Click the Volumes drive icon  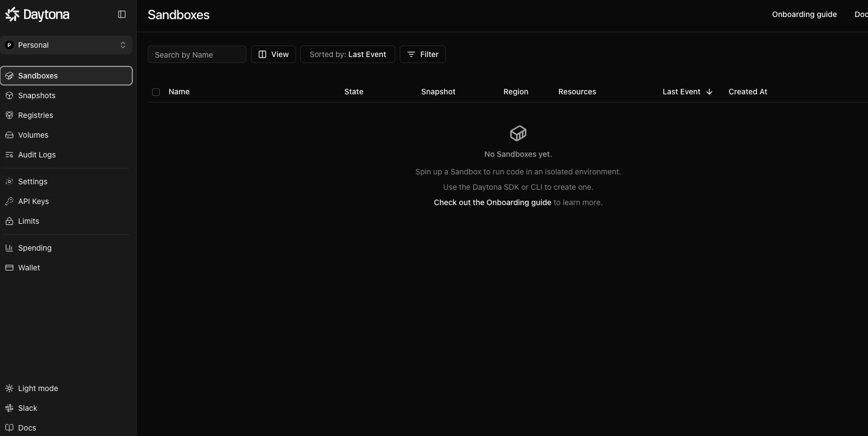pyautogui.click(x=9, y=135)
